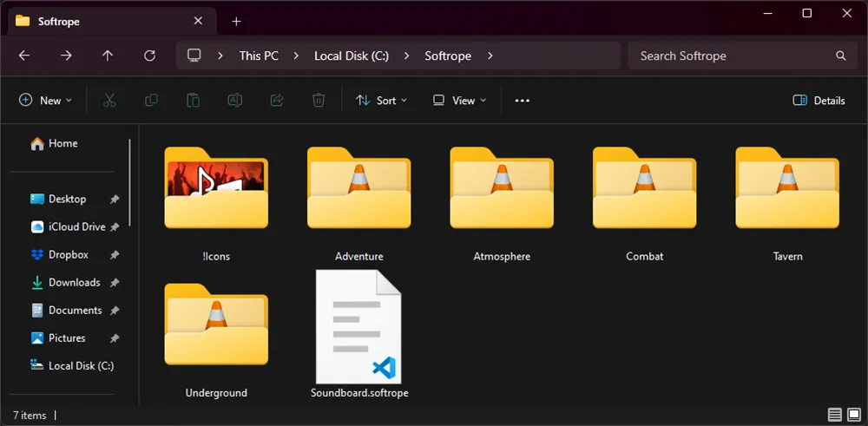This screenshot has width=868, height=426.
Task: Refresh the Softrope folder view
Action: (x=149, y=56)
